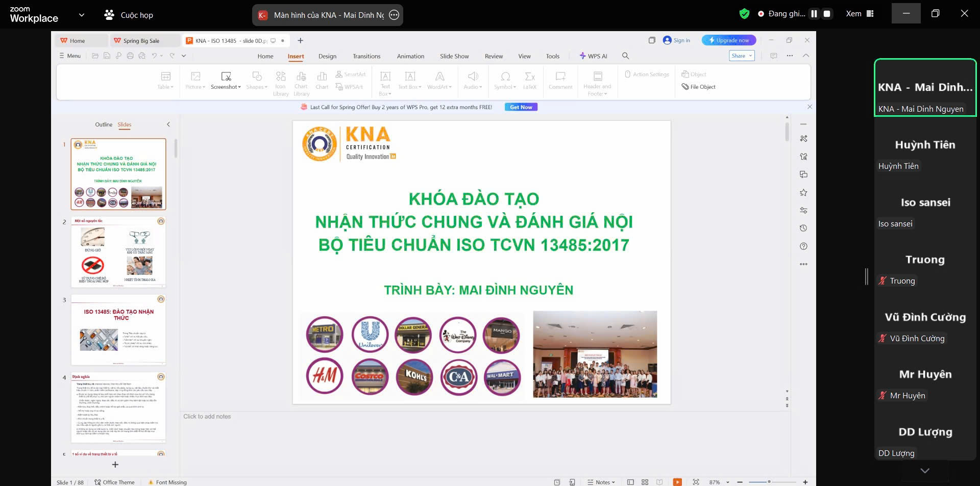Expand quick access toolbar customize arrow
This screenshot has width=980, height=486.
pyautogui.click(x=184, y=56)
